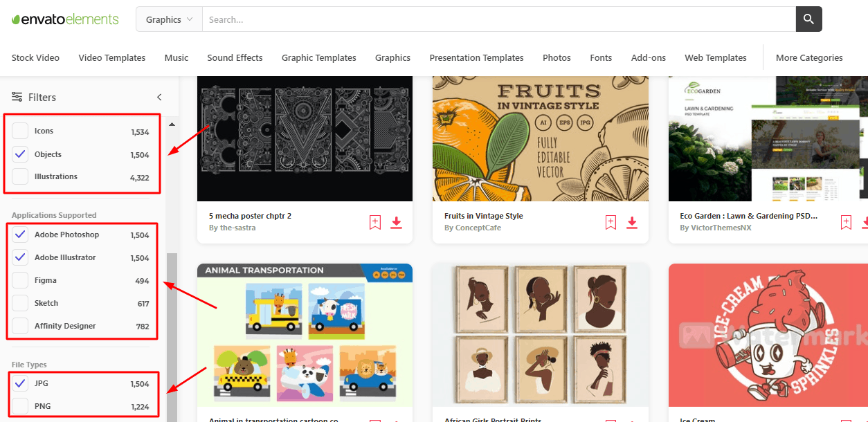Collapse the Filters panel with chevron
The width and height of the screenshot is (868, 422).
tap(159, 97)
